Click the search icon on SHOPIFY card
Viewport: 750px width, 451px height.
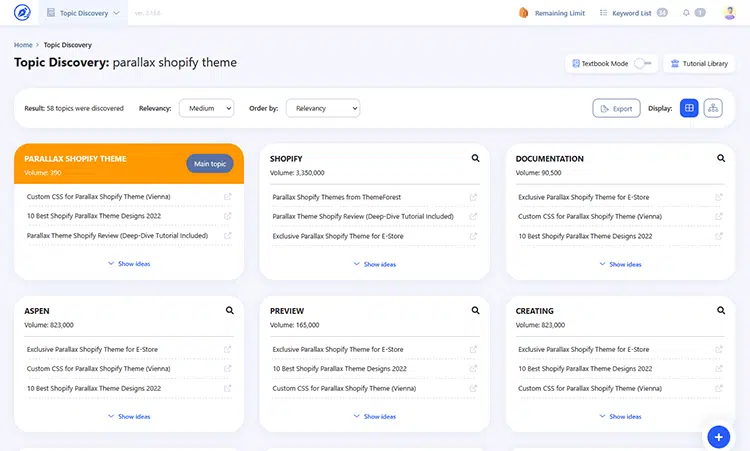click(476, 158)
